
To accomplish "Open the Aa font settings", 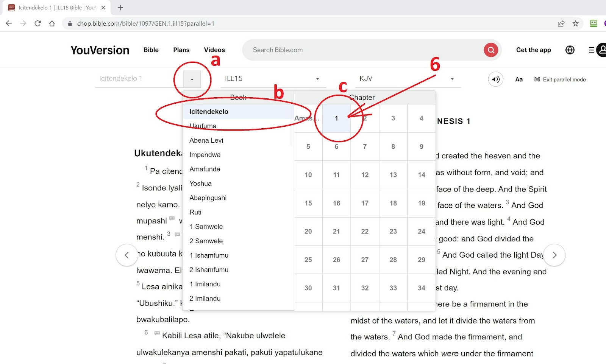I will [x=519, y=79].
